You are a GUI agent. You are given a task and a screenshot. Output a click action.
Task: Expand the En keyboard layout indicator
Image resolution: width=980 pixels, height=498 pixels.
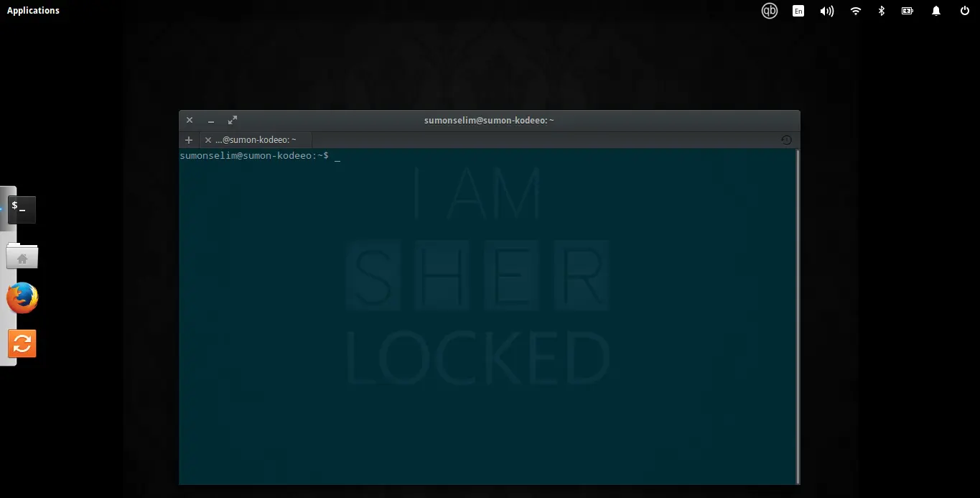tap(798, 11)
